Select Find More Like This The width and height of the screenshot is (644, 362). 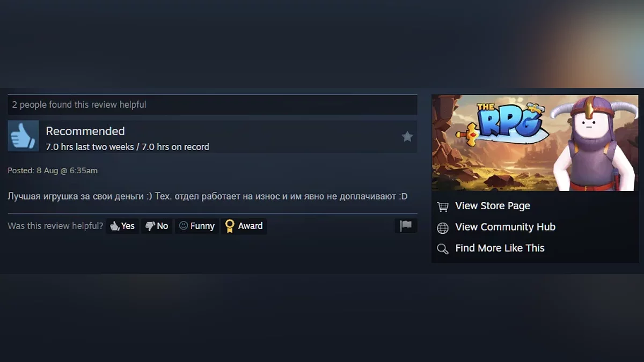coord(500,248)
